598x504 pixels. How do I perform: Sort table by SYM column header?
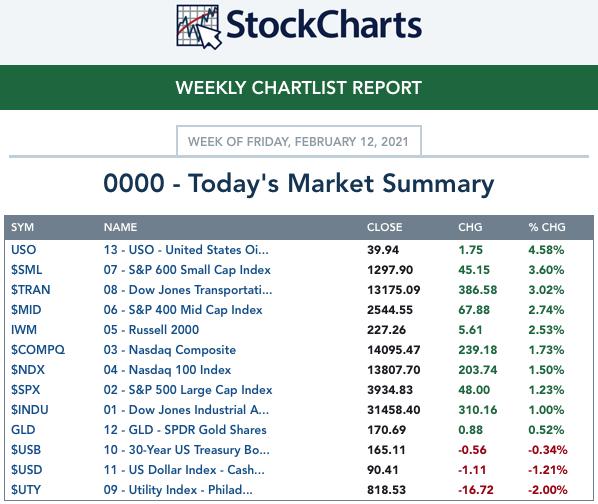click(23, 227)
